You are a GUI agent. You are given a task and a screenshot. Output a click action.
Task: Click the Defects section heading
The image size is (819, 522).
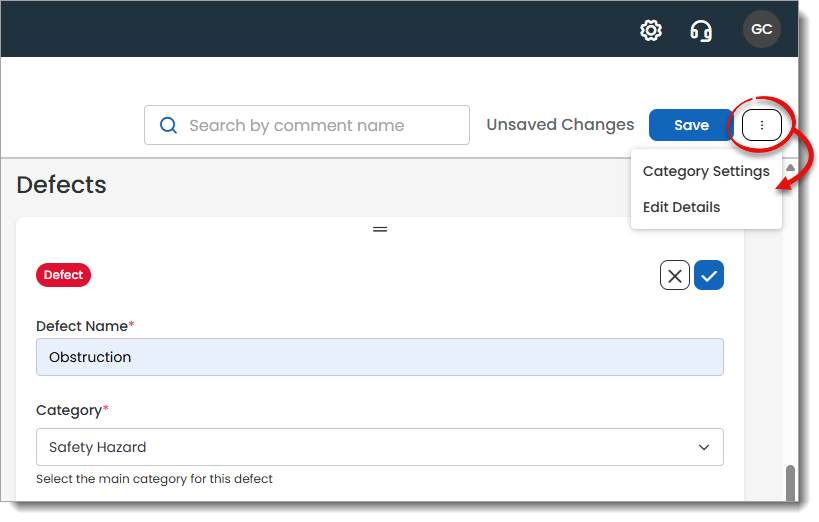pyautogui.click(x=62, y=185)
